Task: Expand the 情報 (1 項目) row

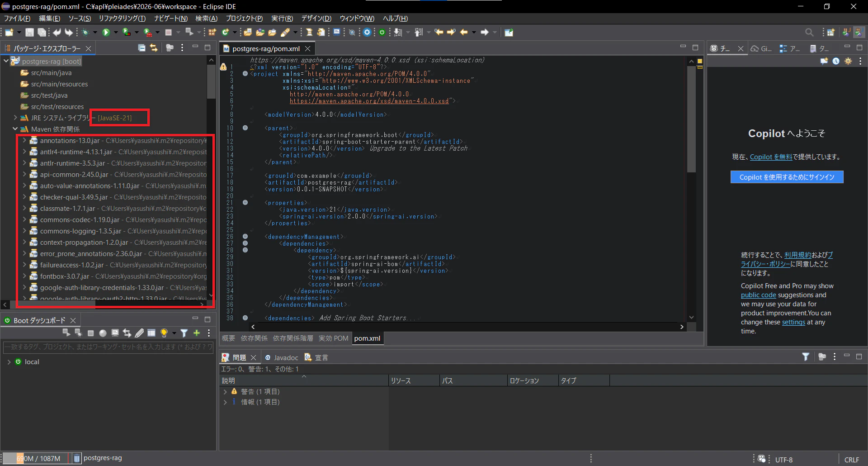Action: pos(225,402)
